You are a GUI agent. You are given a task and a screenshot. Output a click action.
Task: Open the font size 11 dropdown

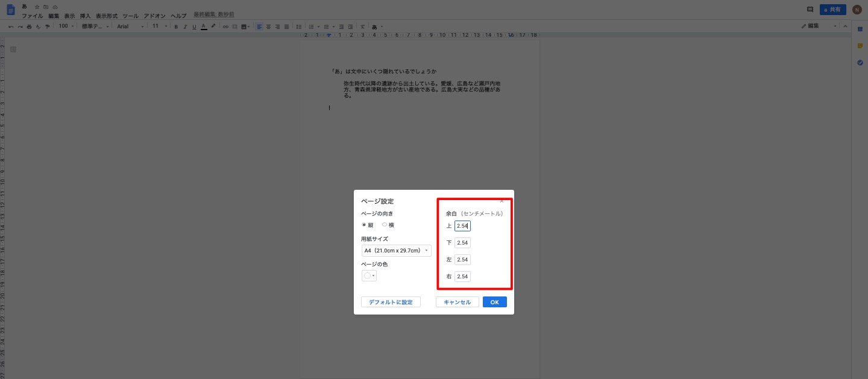tap(159, 27)
